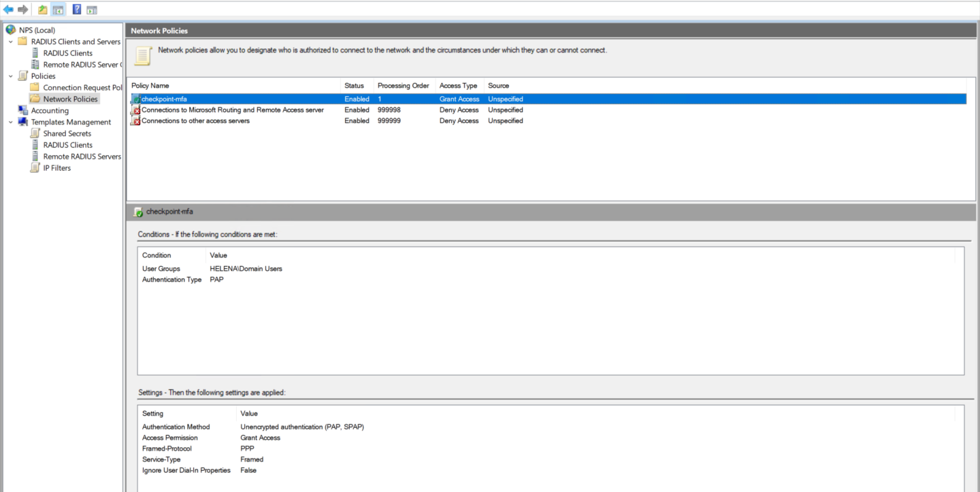Select the checkpoint-mfa policy row
Viewport: 980px width, 492px height.
click(x=164, y=99)
